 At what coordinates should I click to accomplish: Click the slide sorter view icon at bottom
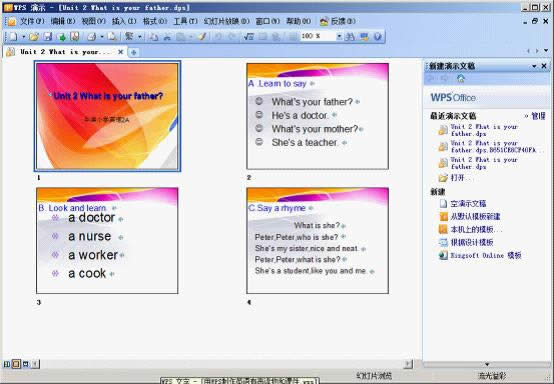(x=16, y=364)
